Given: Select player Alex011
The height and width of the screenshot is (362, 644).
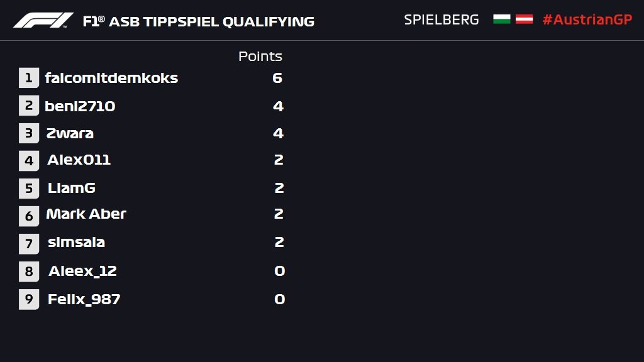Looking at the screenshot, I should (x=79, y=160).
